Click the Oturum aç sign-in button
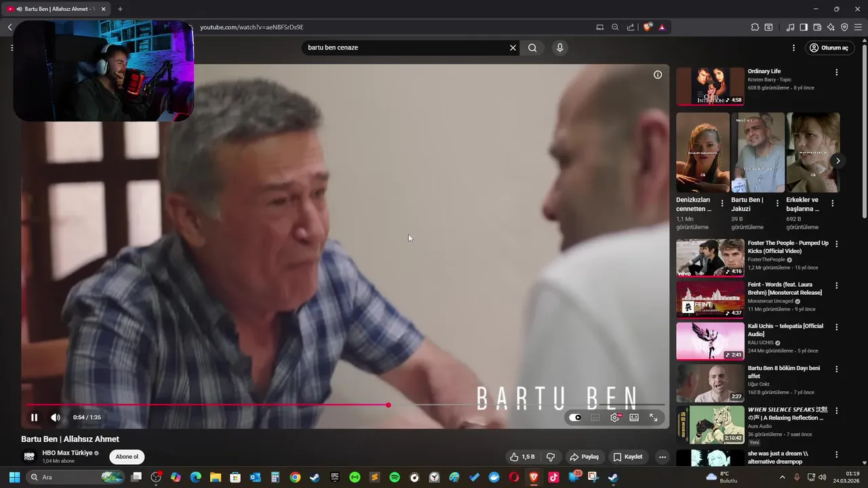This screenshot has width=868, height=488. [x=829, y=47]
